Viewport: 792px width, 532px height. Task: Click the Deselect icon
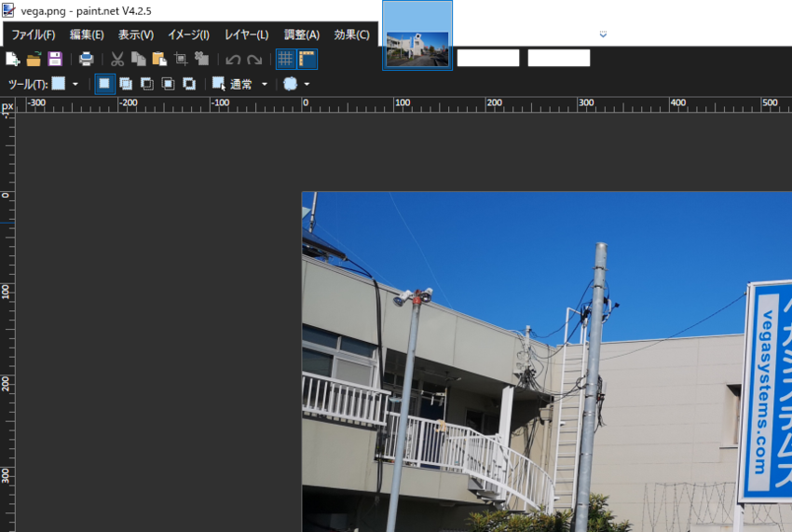(202, 59)
